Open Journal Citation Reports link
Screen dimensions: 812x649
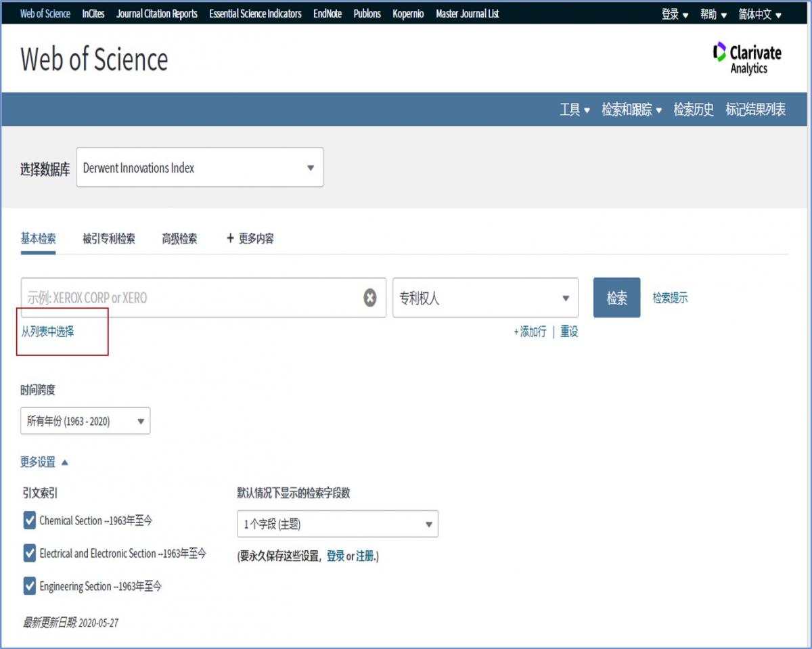tap(157, 14)
